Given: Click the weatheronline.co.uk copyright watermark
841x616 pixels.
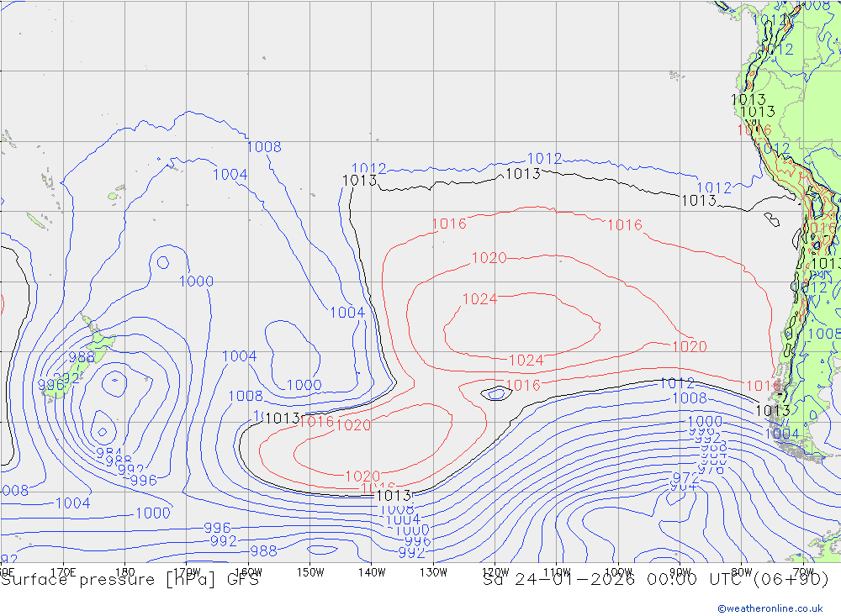Looking at the screenshot, I should coord(770,608).
